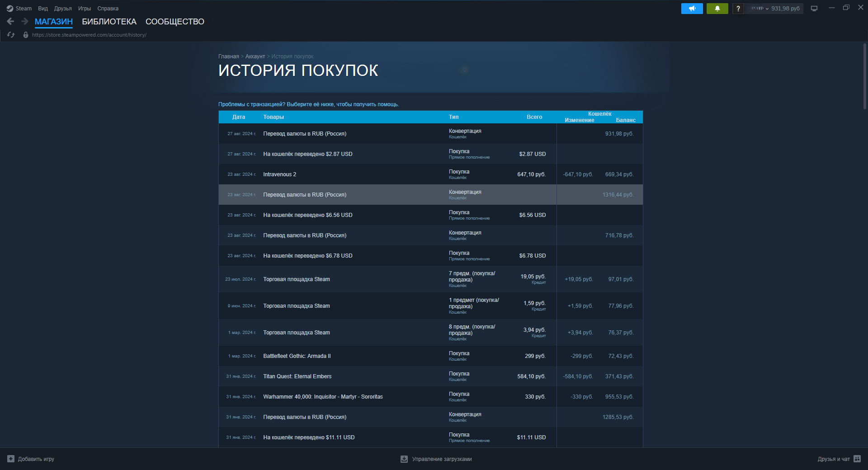Select the conversion row with balance 1316,44 руб.
868x470 pixels.
tap(431, 195)
